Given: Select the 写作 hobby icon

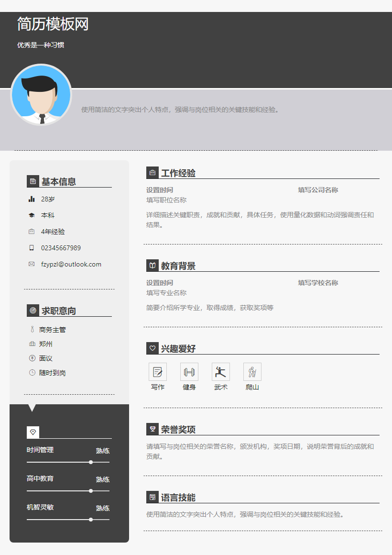Looking at the screenshot, I should [158, 372].
